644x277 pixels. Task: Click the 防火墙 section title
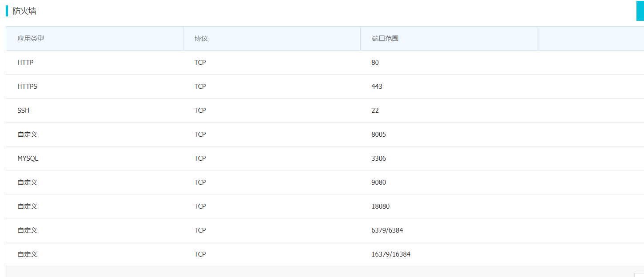24,11
